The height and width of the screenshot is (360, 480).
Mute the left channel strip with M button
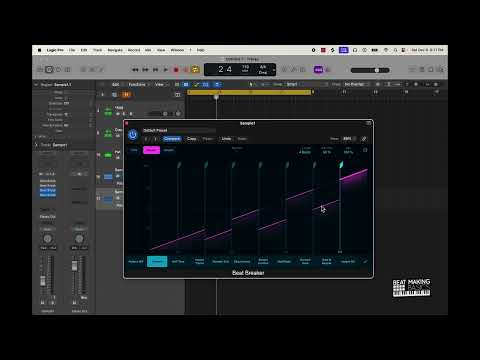[x=42, y=303]
